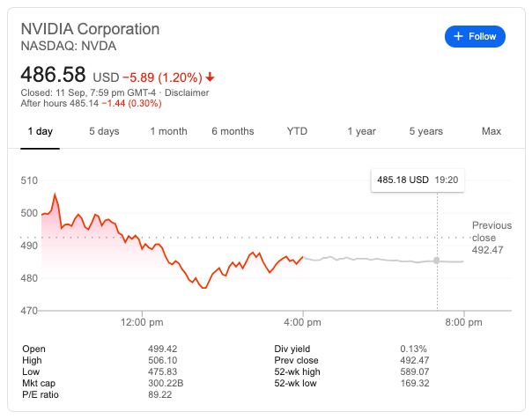Click the 52-wk high value 589.07
Screen dimensions: 532x419
tap(415, 371)
